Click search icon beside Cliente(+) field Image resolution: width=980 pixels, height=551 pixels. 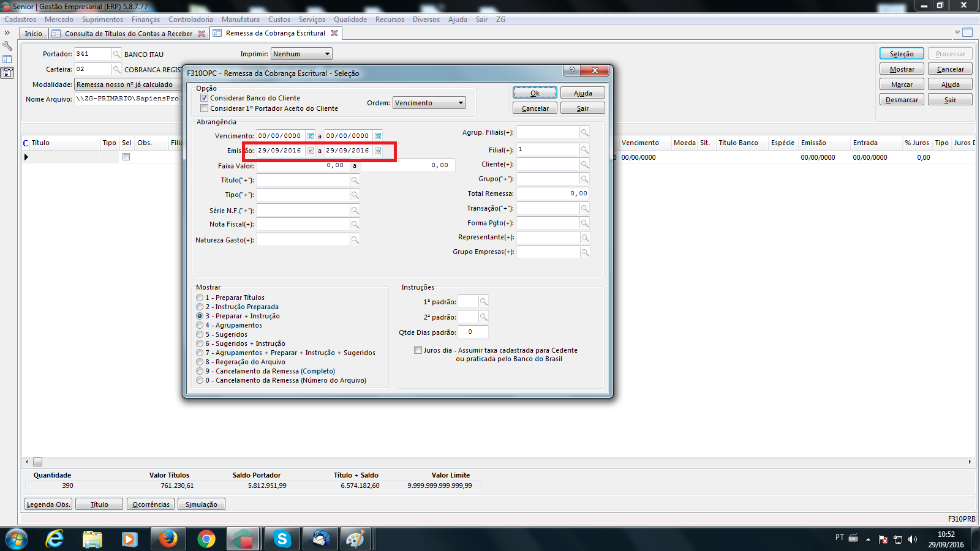584,165
